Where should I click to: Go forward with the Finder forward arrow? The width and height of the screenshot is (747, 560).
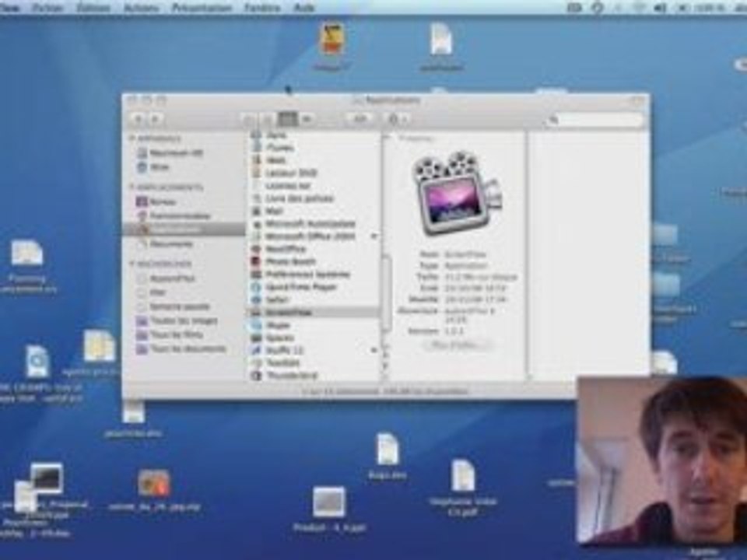(156, 119)
